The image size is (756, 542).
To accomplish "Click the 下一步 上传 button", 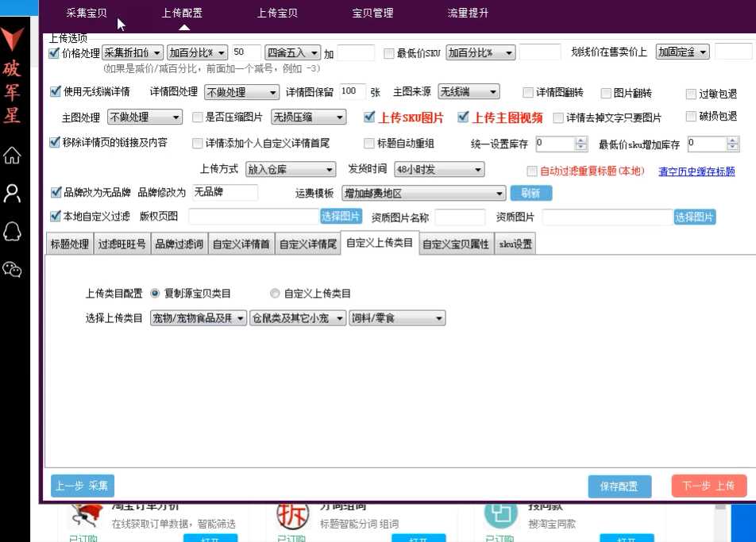I will (709, 486).
